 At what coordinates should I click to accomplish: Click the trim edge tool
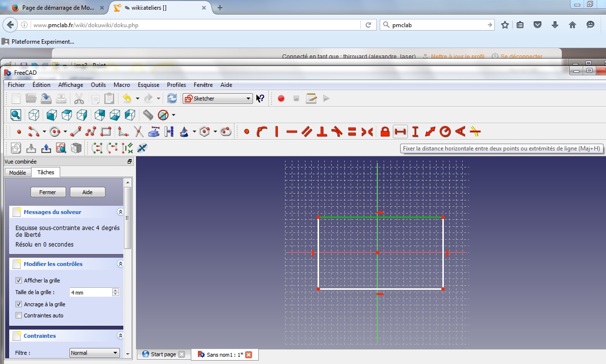coord(139,132)
